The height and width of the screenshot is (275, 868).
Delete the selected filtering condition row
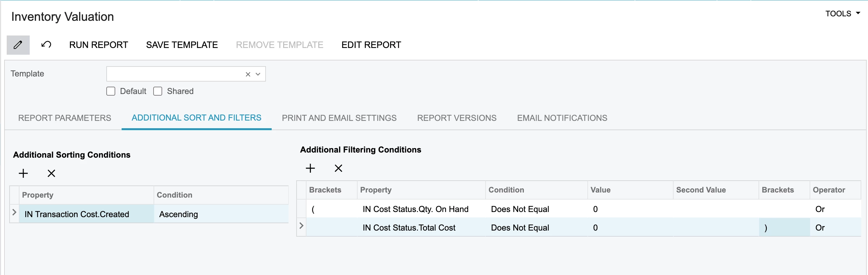338,169
